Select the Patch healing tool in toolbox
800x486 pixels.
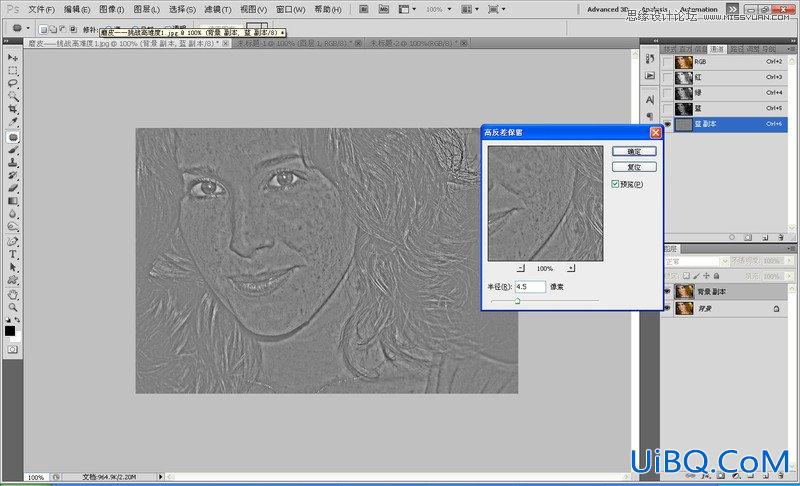(13, 137)
